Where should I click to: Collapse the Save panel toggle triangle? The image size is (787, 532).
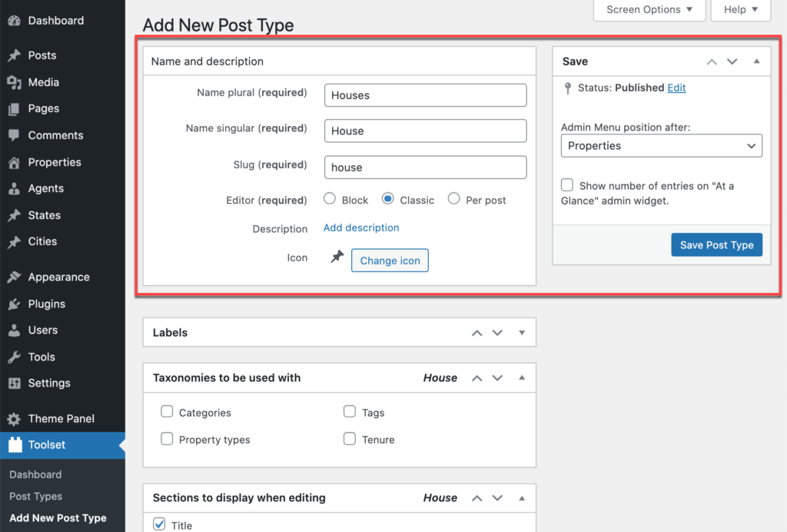click(x=756, y=62)
